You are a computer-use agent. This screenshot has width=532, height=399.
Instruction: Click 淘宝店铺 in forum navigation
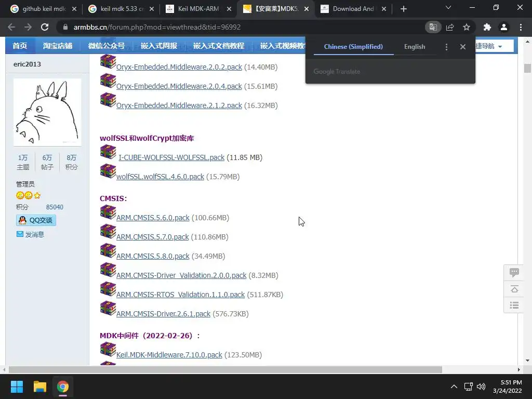58,46
